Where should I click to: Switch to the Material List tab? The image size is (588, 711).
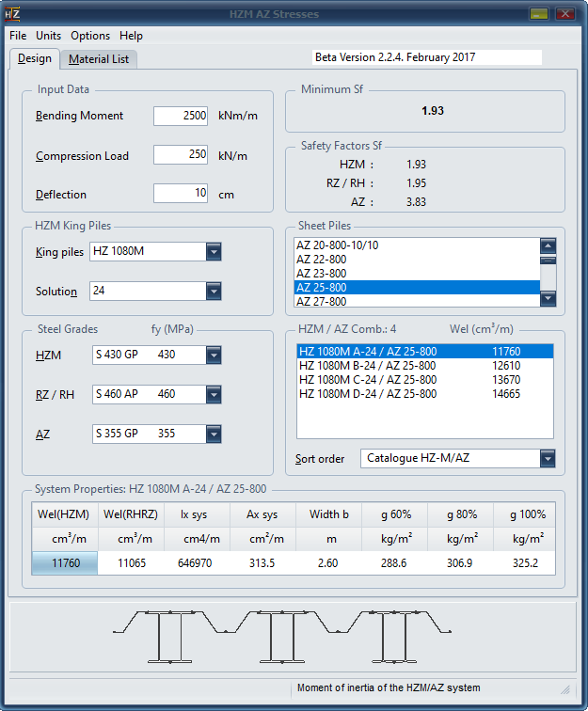click(99, 59)
